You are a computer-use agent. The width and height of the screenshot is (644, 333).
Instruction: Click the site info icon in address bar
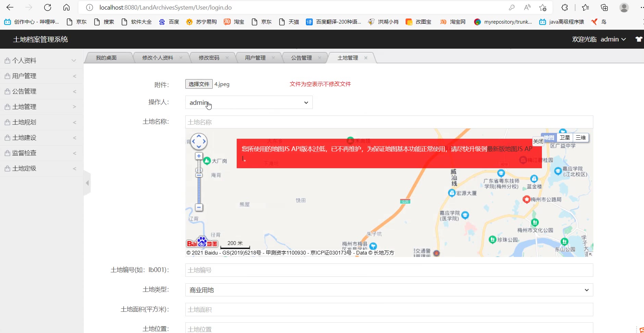pyautogui.click(x=89, y=8)
